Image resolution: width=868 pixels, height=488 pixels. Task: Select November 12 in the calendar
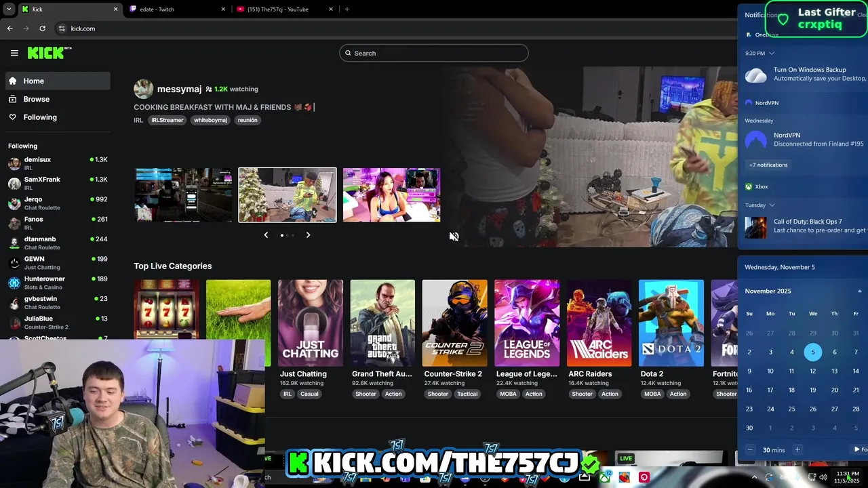coord(813,371)
